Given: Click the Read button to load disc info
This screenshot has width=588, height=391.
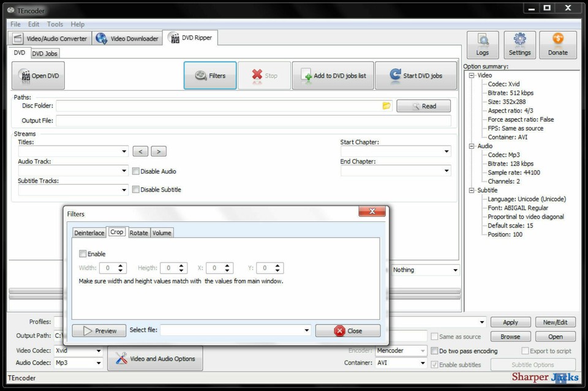Looking at the screenshot, I should [x=423, y=105].
